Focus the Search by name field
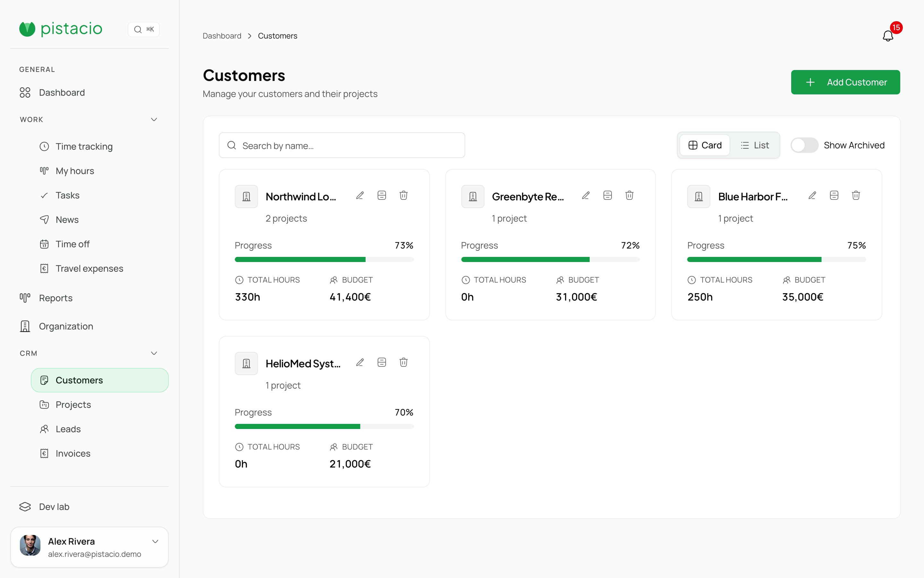The height and width of the screenshot is (578, 924). pos(342,145)
